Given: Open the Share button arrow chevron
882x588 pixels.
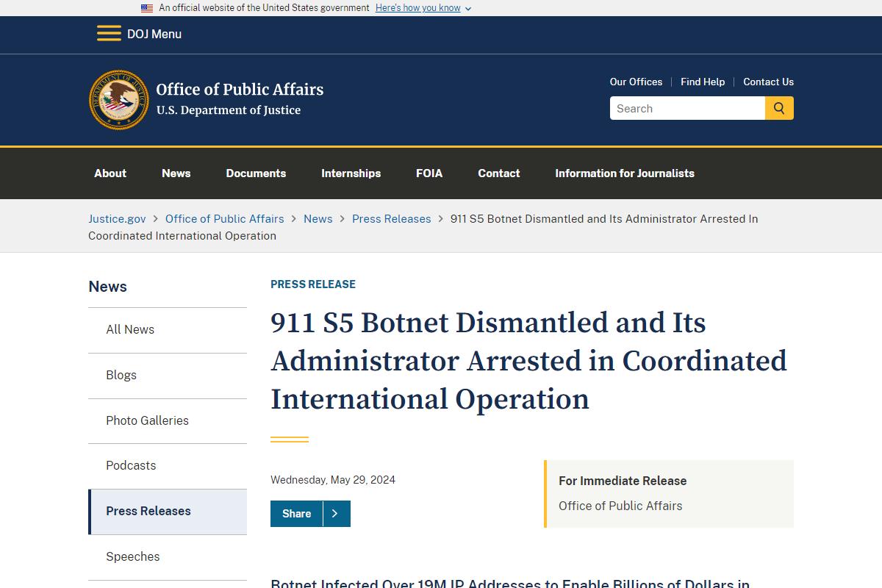Looking at the screenshot, I should click(335, 514).
